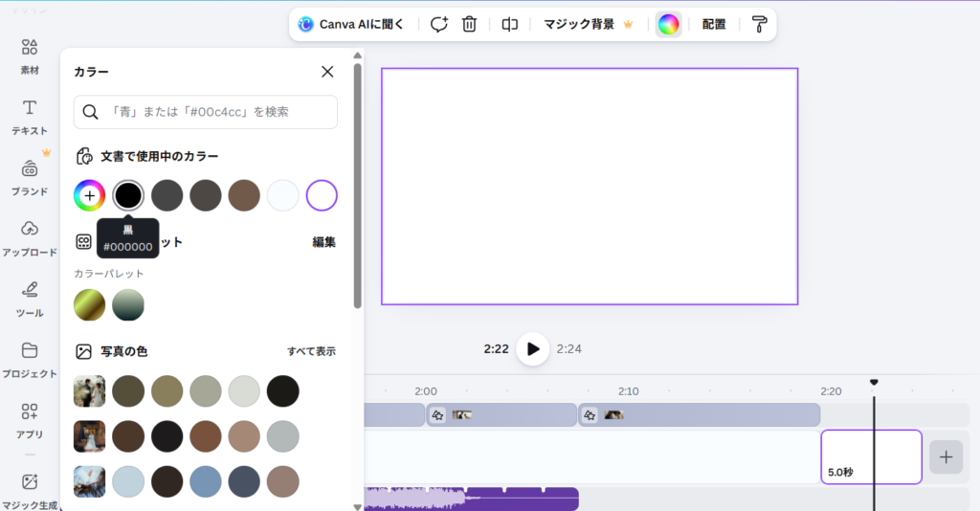Click the すべて表示 show all link
Screen dimensions: 980x511
click(311, 351)
